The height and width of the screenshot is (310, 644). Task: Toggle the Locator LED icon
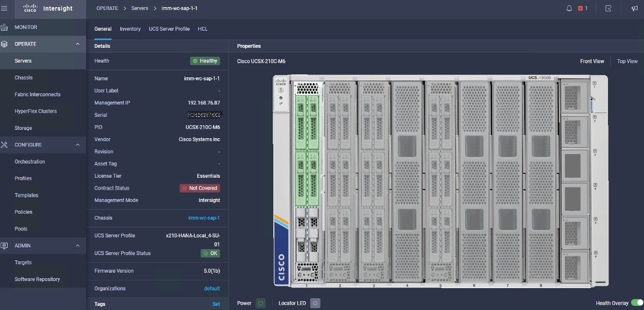(315, 304)
